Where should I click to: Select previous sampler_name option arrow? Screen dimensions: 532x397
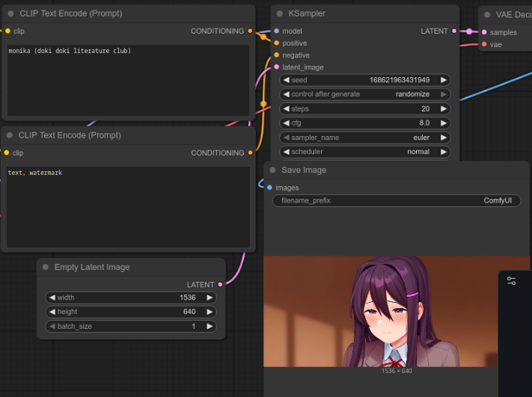[287, 138]
